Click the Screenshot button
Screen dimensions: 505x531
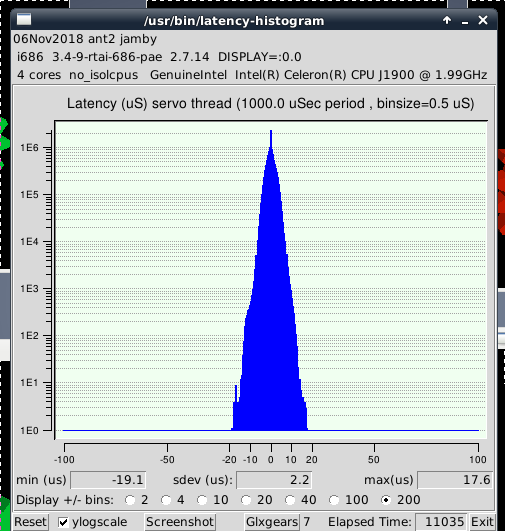click(x=180, y=522)
